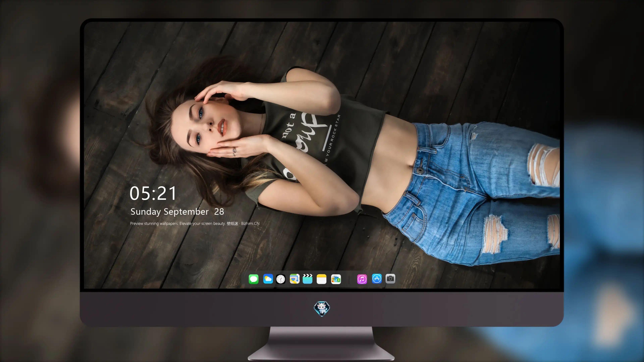The height and width of the screenshot is (362, 644).
Task: Open the Camera app in the dock
Action: tap(390, 279)
